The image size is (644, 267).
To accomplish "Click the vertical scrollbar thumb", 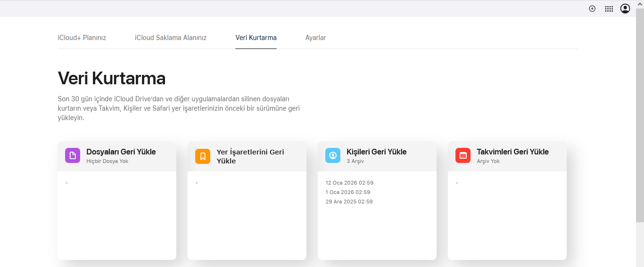I will 640,115.
